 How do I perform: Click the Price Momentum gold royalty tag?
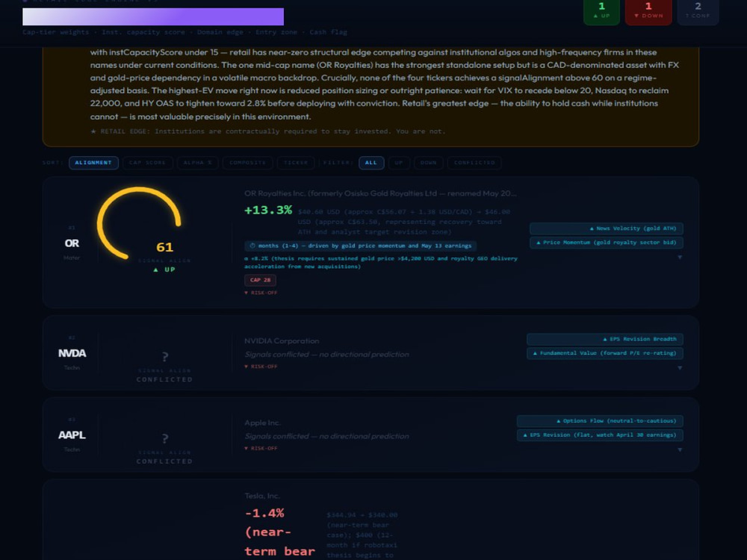[607, 243]
